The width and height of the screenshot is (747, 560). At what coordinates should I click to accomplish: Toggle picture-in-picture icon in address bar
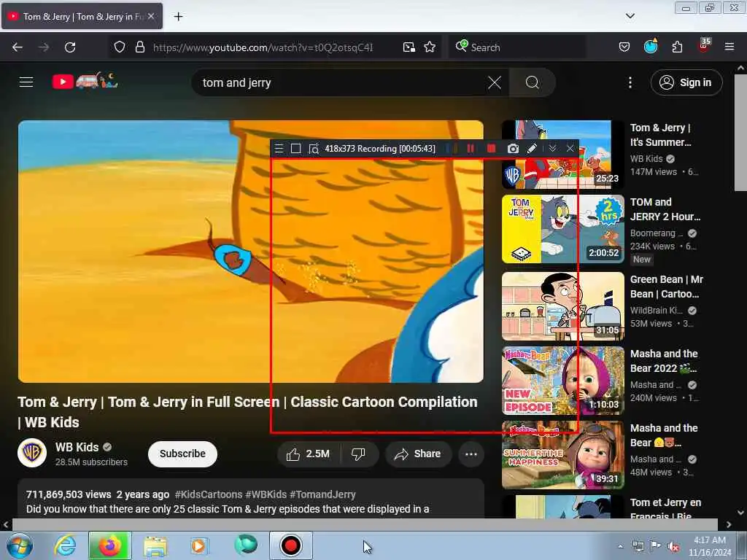409,47
